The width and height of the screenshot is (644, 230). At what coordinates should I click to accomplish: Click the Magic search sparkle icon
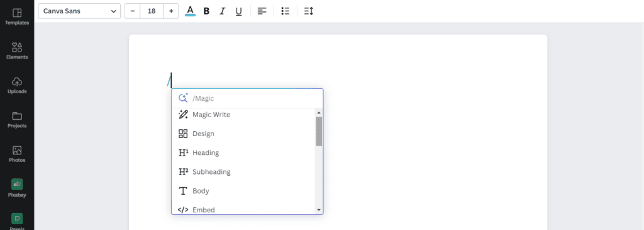(183, 98)
